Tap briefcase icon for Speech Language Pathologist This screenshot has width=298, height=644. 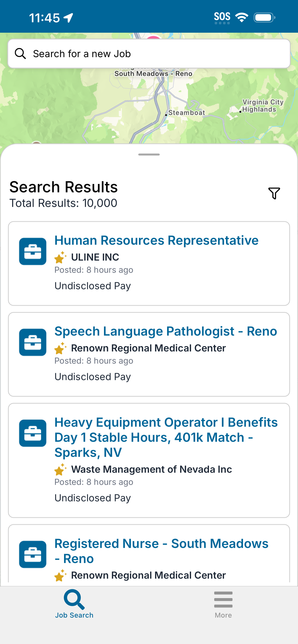[33, 342]
